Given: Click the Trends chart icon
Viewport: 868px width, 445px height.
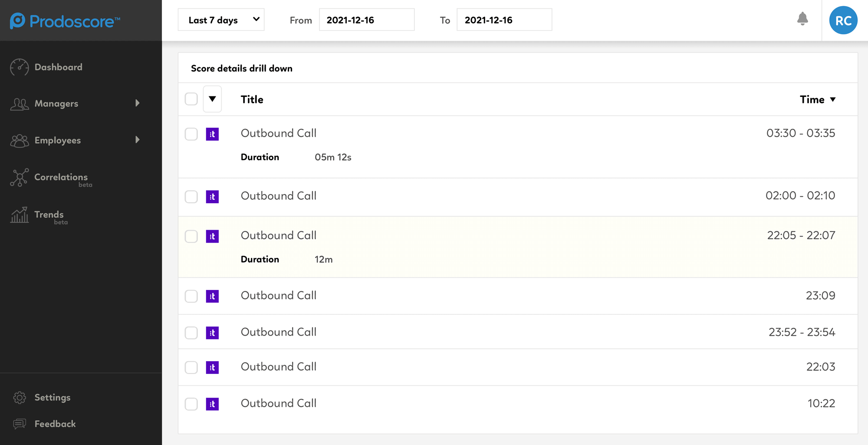Looking at the screenshot, I should (x=20, y=215).
